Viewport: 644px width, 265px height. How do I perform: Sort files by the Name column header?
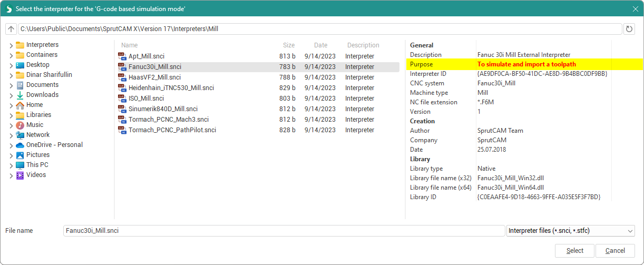coord(130,45)
